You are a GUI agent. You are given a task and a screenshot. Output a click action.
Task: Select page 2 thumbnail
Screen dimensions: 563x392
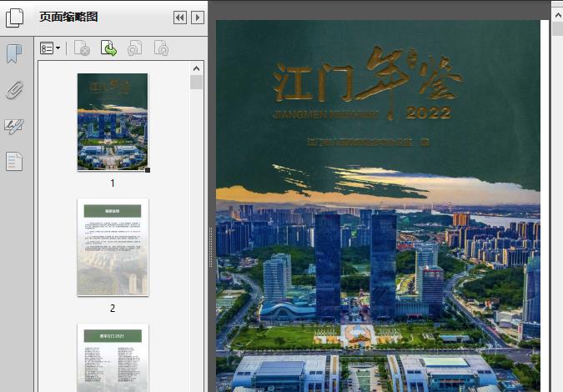point(113,248)
